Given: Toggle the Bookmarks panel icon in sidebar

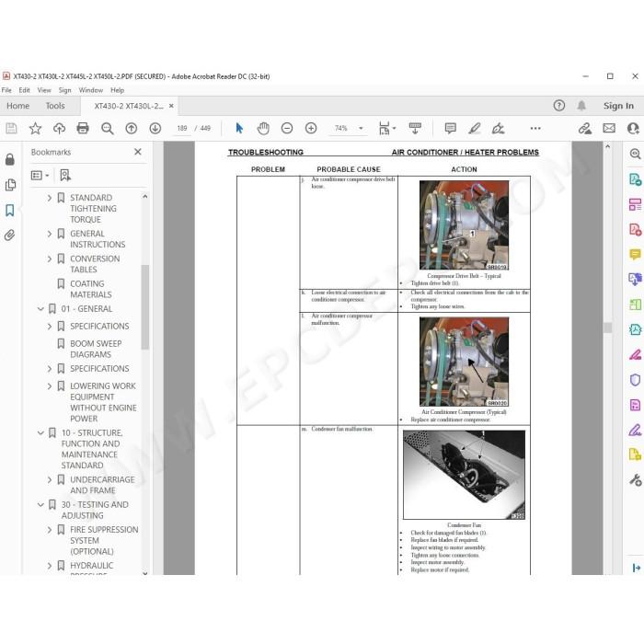Looking at the screenshot, I should (10, 211).
